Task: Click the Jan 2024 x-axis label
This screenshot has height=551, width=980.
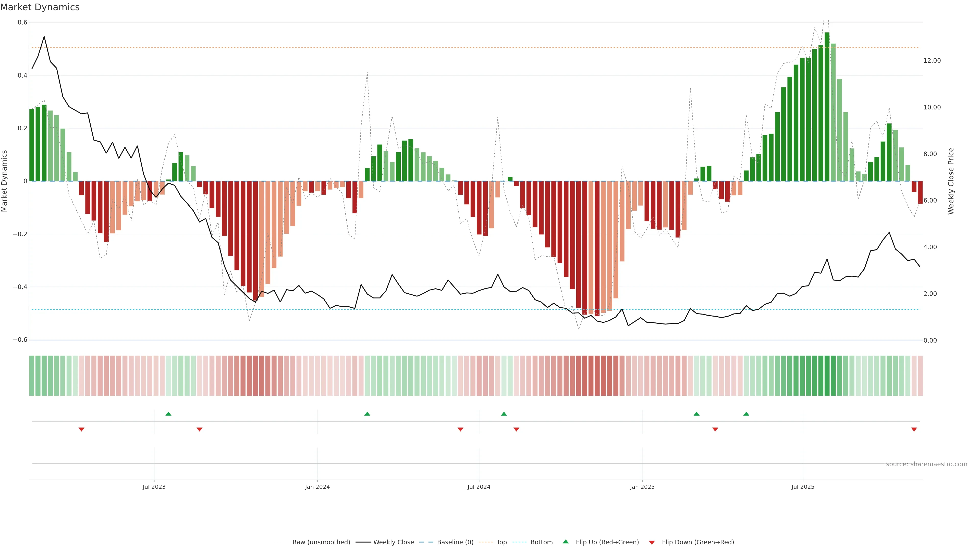Action: pyautogui.click(x=317, y=487)
